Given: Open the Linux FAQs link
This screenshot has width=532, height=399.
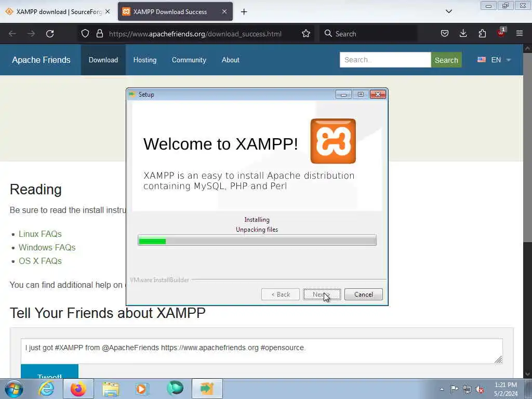Looking at the screenshot, I should click(x=40, y=234).
